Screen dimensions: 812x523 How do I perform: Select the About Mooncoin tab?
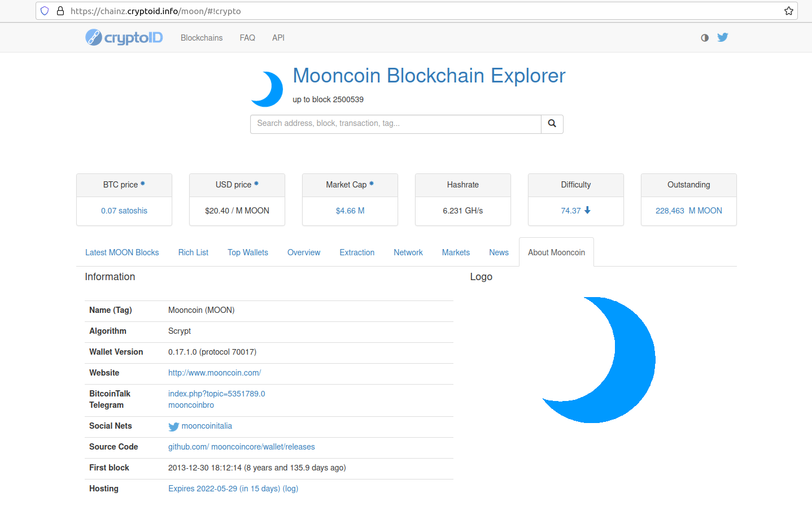point(556,252)
